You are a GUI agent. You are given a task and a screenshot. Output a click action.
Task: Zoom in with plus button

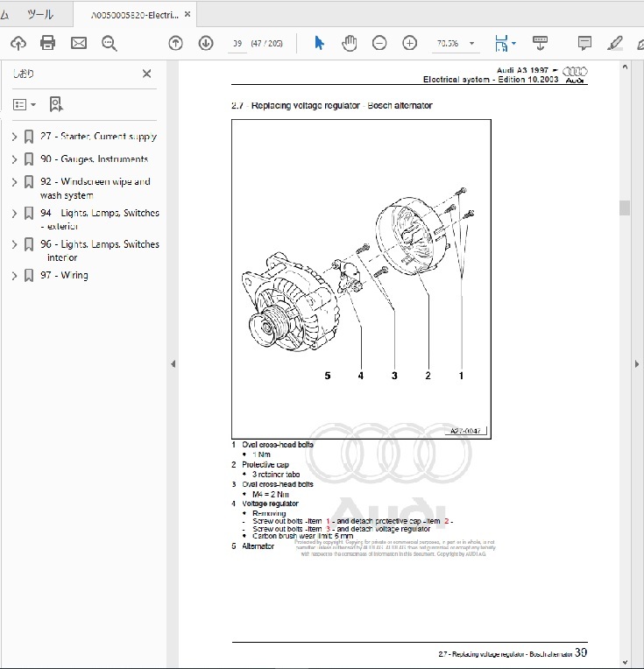[409, 43]
